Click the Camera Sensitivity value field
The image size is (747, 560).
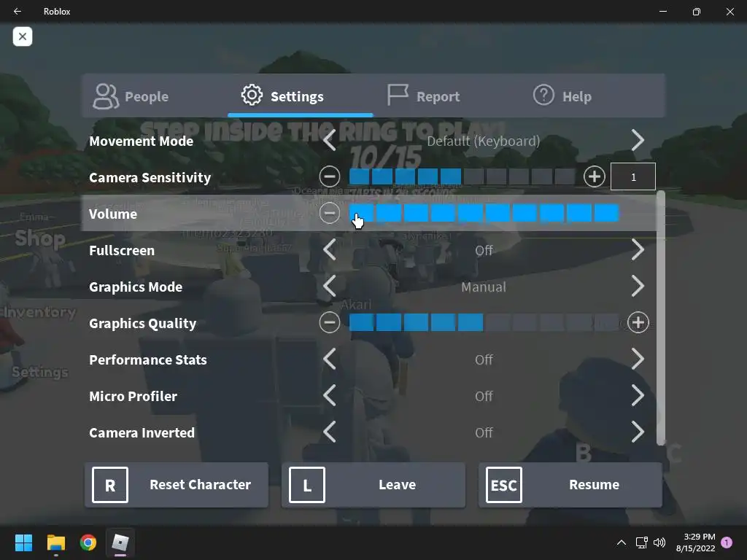tap(633, 176)
